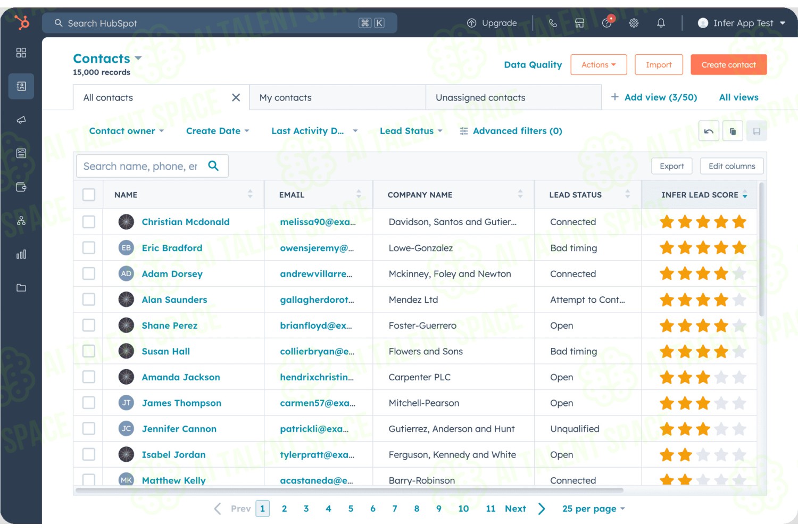This screenshot has width=798, height=532.
Task: Open the Content document sidebar icon
Action: coord(21,153)
